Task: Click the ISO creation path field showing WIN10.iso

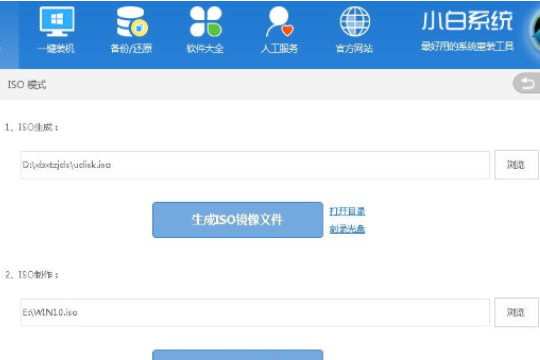Action: coord(255,312)
